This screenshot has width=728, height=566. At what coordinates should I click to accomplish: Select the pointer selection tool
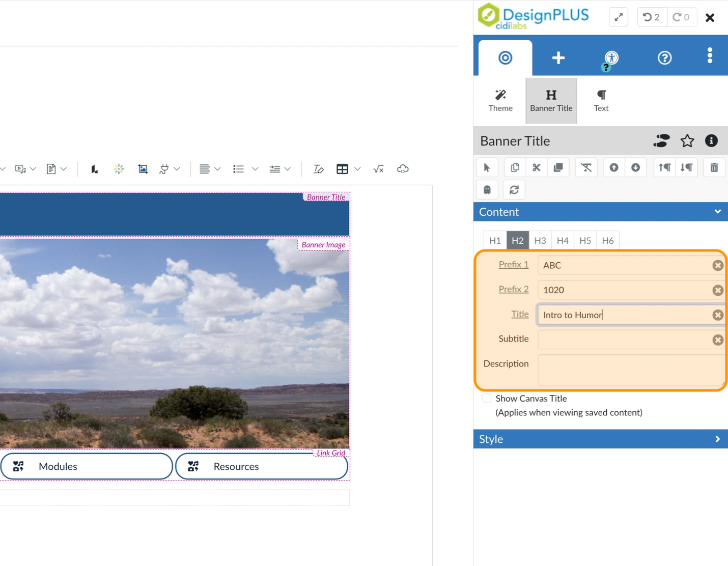pos(487,167)
